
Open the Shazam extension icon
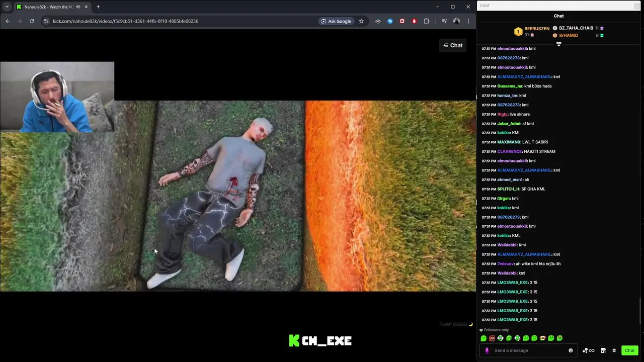(x=390, y=21)
